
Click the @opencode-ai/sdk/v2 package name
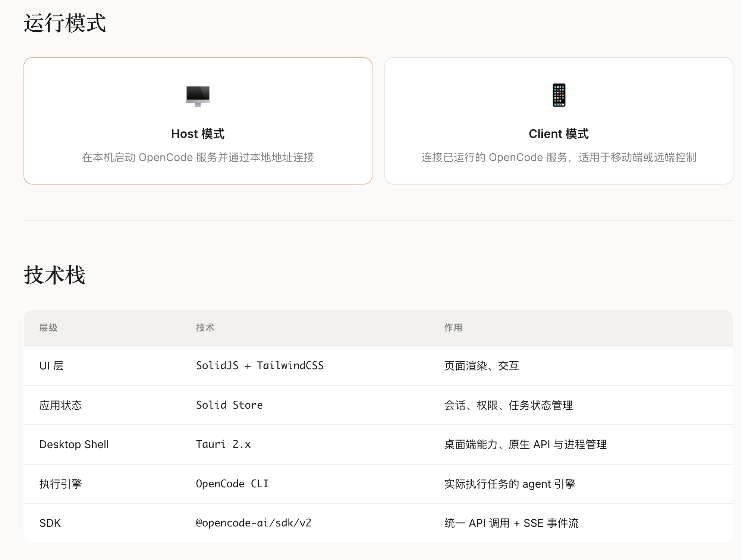coord(254,523)
